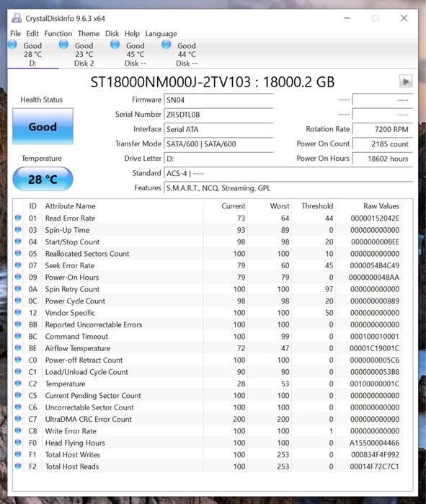Image resolution: width=426 pixels, height=504 pixels.
Task: Click raw value A15500004466
Action: click(x=375, y=443)
